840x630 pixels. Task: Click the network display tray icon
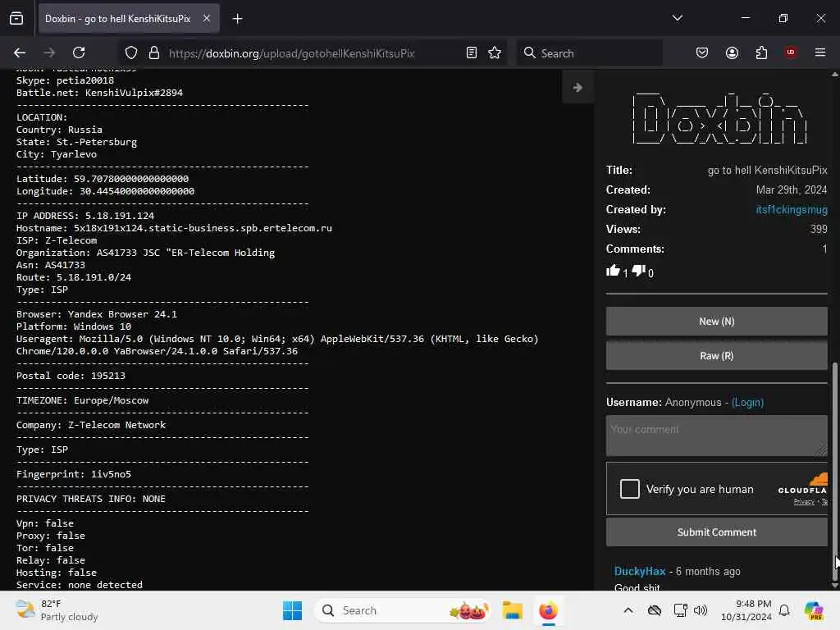tap(680, 610)
